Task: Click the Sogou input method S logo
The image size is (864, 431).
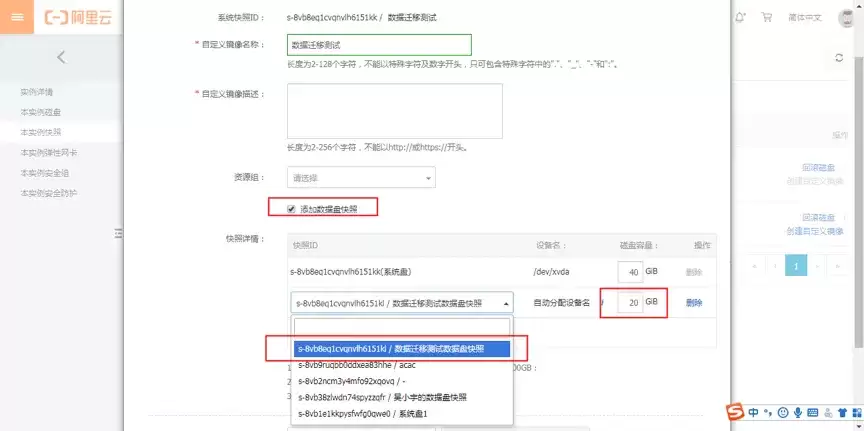Action: point(735,412)
